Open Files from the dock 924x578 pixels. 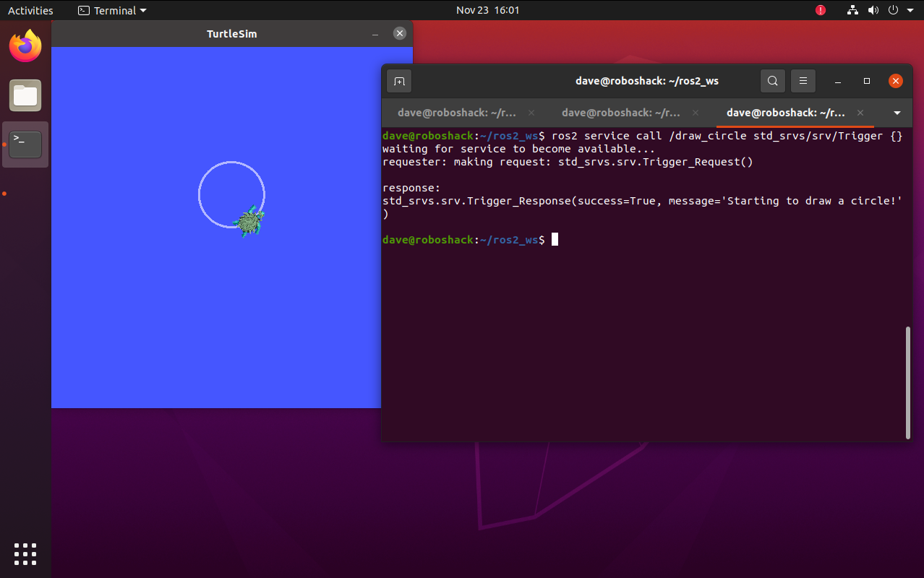25,95
